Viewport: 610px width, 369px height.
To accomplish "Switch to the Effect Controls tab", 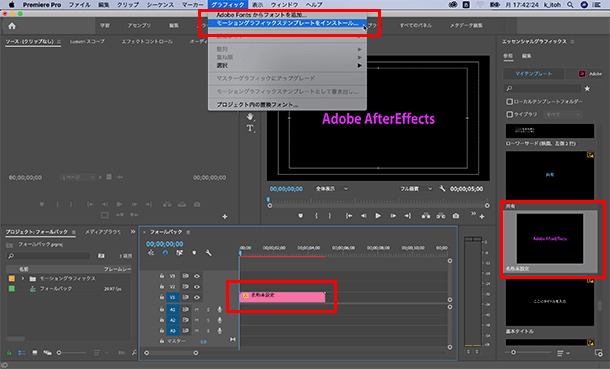I will click(147, 41).
